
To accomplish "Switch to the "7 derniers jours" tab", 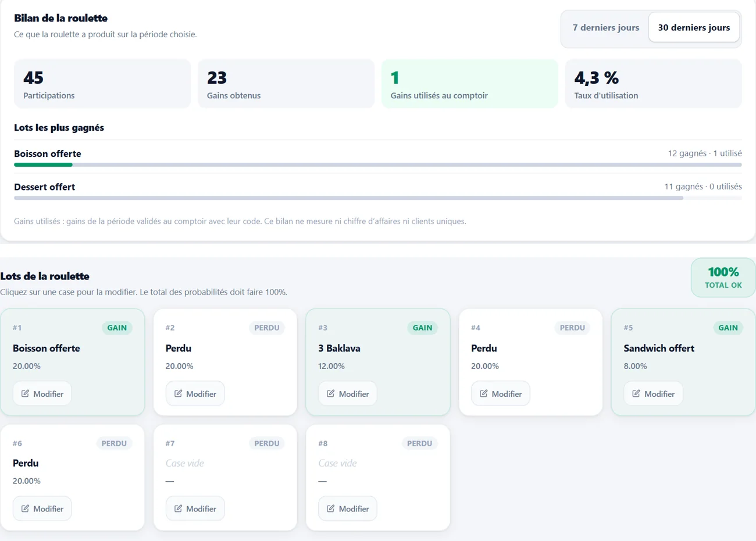I will click(605, 27).
